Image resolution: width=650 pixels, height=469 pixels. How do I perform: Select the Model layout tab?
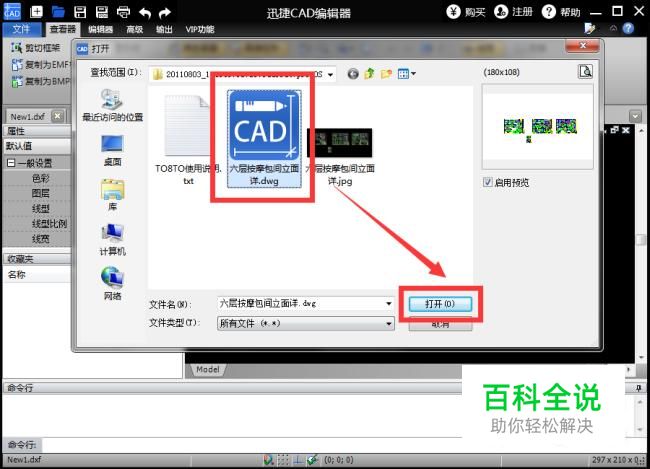click(207, 369)
